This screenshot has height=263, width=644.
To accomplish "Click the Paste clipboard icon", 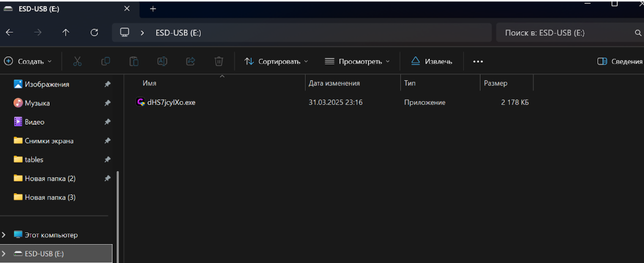I will (x=133, y=61).
